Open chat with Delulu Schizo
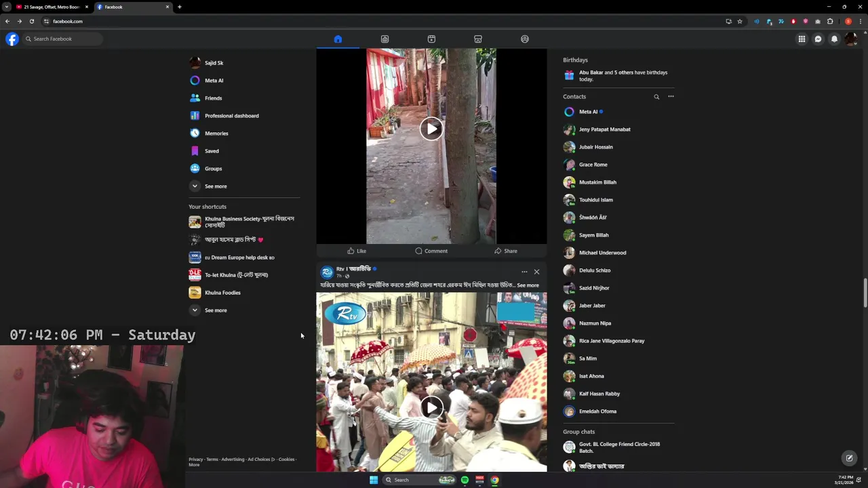 (x=618, y=270)
